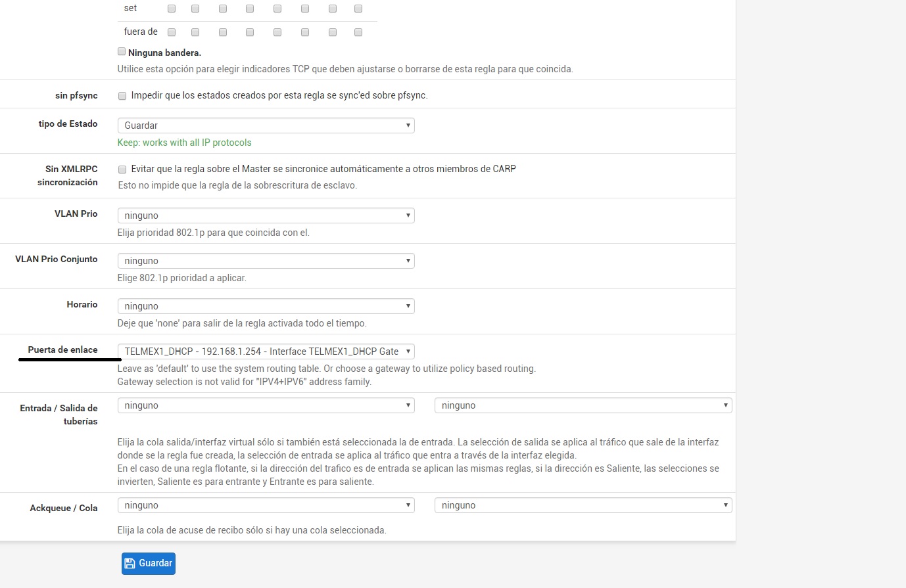The height and width of the screenshot is (588, 906).
Task: Check first checkbox in fuera de row
Action: pyautogui.click(x=172, y=32)
